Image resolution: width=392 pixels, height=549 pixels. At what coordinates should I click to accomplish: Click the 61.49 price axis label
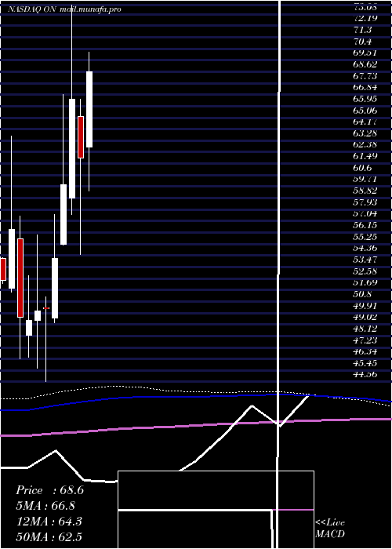pyautogui.click(x=365, y=156)
